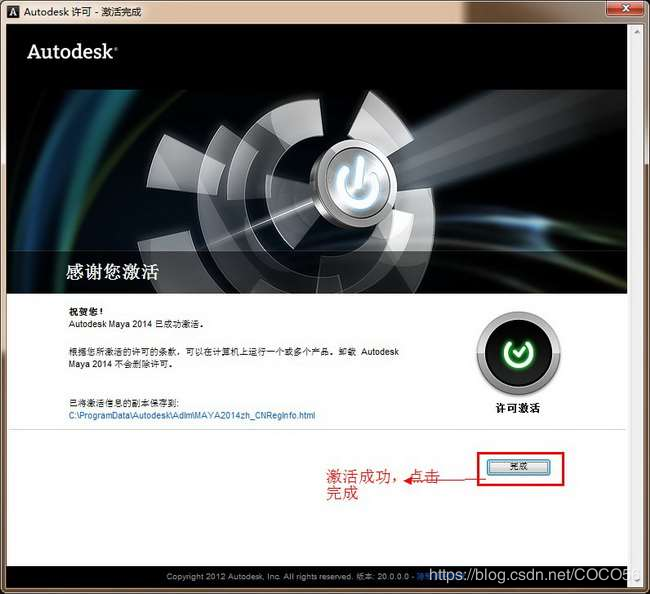
Task: Click the 感谢您激活 heading text
Action: point(112,272)
